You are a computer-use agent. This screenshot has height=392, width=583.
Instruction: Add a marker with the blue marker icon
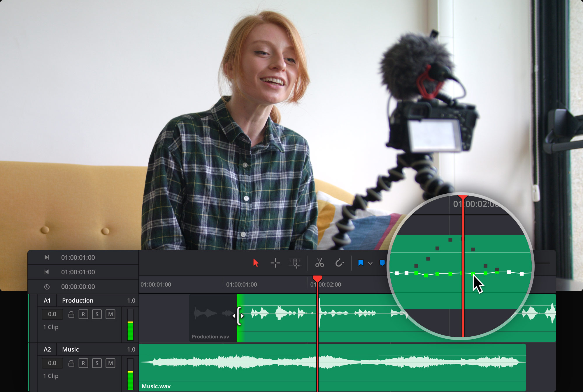click(x=382, y=263)
